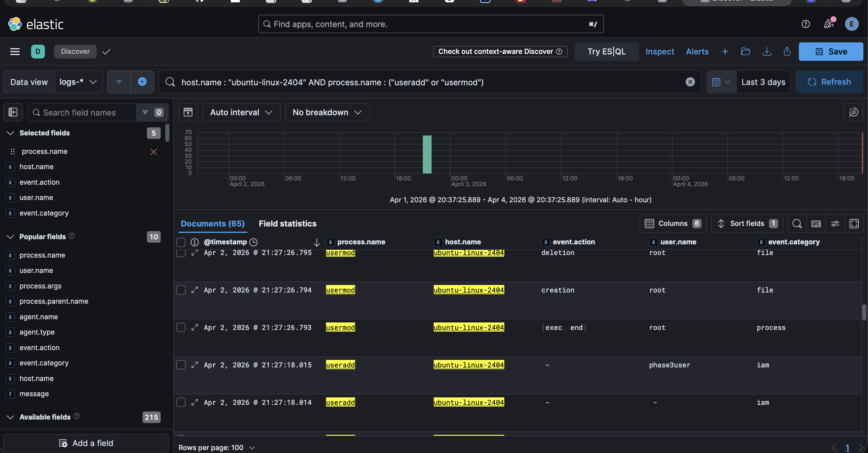Open the main navigation hamburger menu
This screenshot has height=453, width=868.
[15, 52]
